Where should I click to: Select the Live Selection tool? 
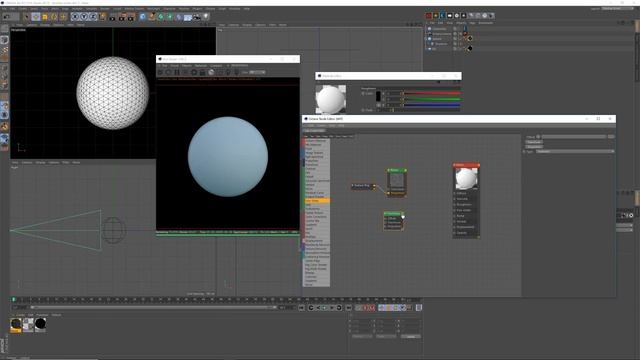pyautogui.click(x=26, y=17)
